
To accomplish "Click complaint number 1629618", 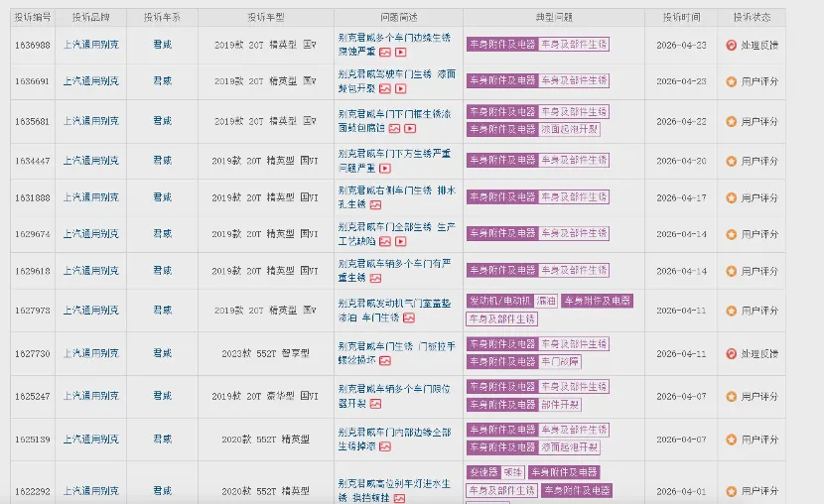I will (33, 271).
